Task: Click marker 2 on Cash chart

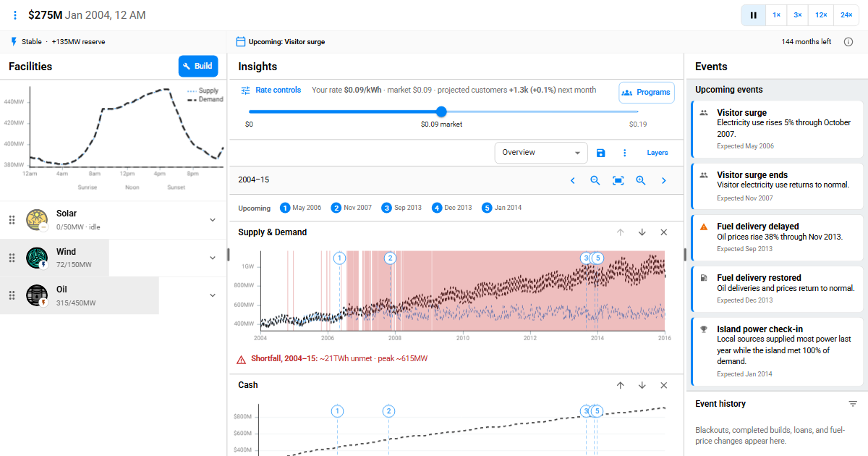Action: click(x=388, y=411)
